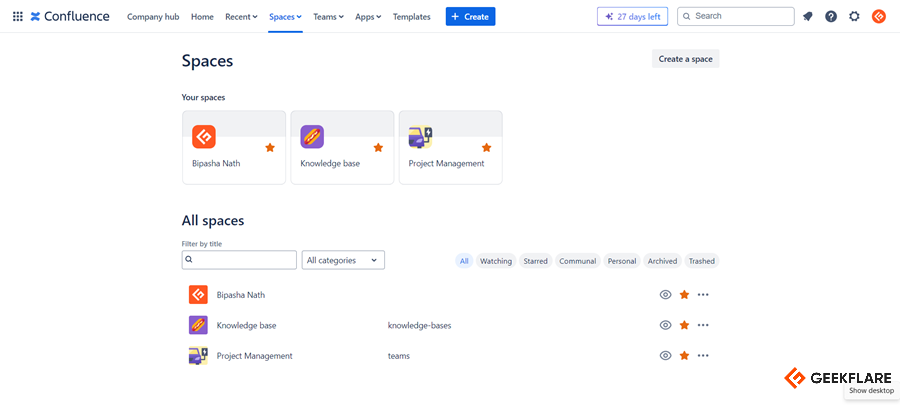Click the 27 days left trial button
This screenshot has height=407, width=900.
coord(633,17)
